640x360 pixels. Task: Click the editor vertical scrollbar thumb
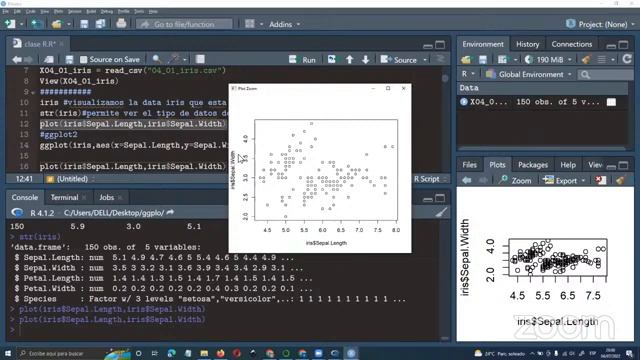point(445,78)
